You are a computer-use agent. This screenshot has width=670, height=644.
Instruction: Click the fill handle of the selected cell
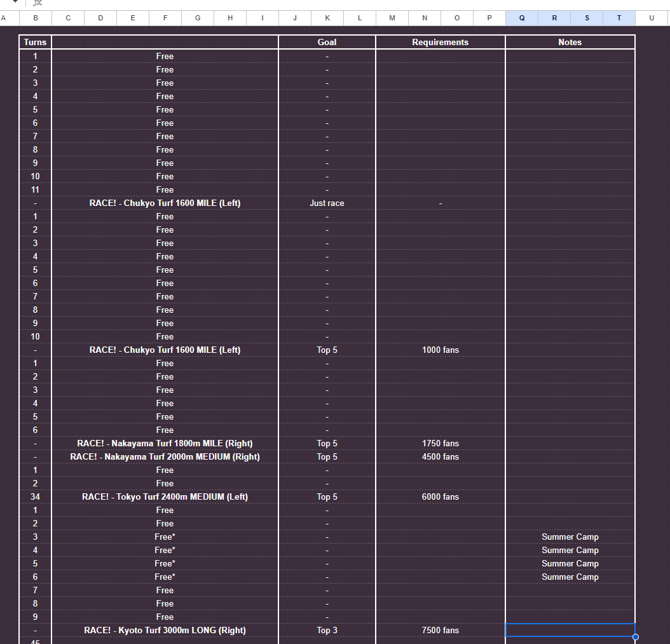636,637
